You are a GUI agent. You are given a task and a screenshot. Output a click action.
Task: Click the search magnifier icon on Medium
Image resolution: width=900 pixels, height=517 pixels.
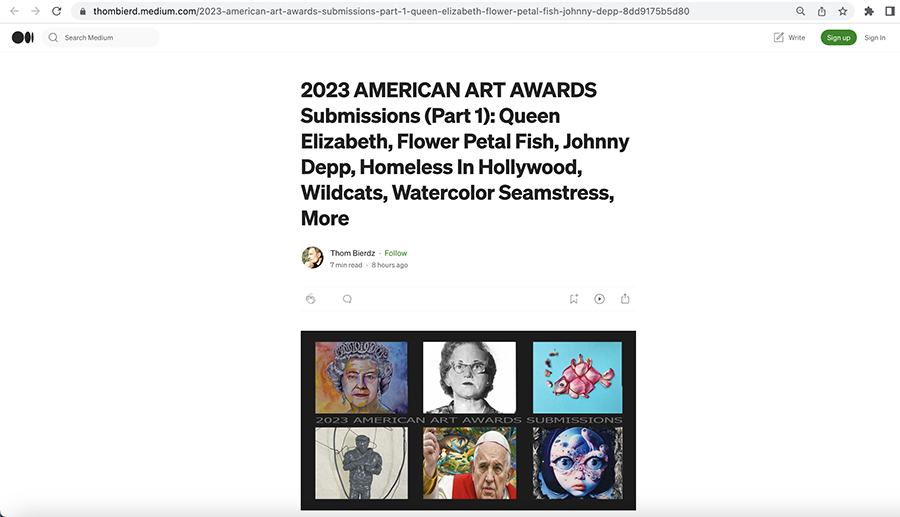pos(53,37)
